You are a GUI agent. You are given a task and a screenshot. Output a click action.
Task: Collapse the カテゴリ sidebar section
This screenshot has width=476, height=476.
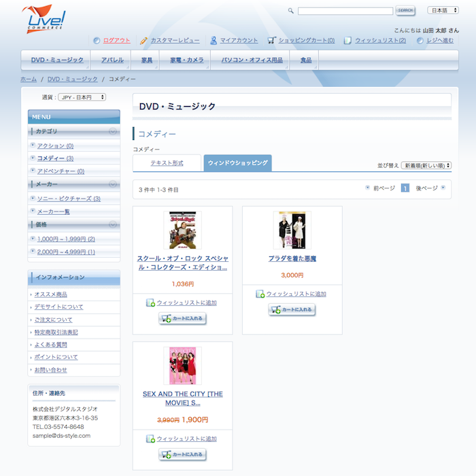tap(113, 131)
